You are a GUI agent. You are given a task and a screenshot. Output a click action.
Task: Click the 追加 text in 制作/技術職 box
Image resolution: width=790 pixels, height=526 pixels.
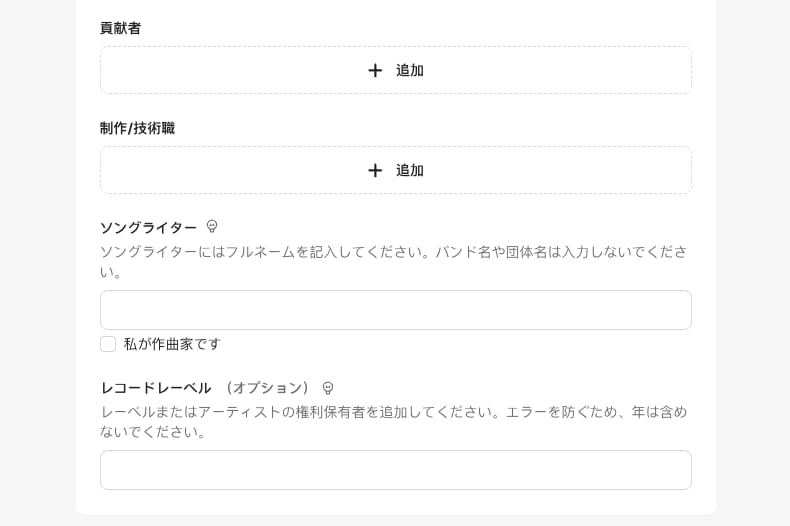(410, 170)
